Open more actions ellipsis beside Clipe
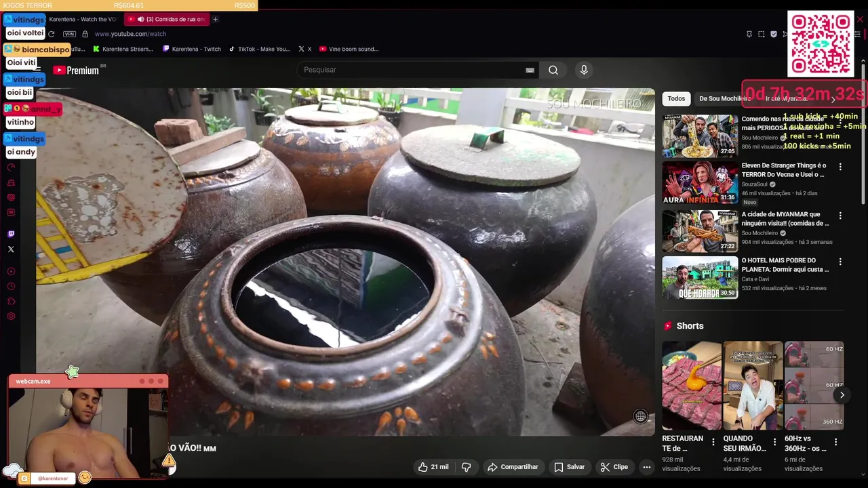868x488 pixels. [646, 467]
